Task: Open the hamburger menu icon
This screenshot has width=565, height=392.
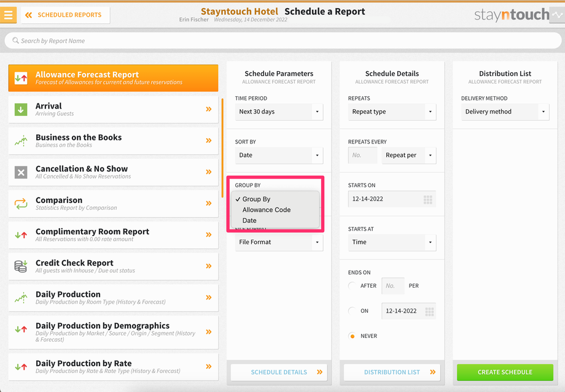Action: tap(8, 15)
